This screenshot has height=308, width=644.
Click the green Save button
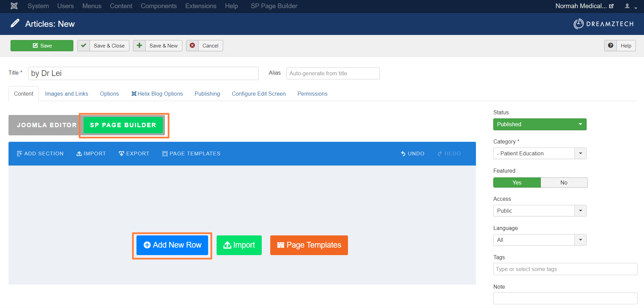coord(42,45)
